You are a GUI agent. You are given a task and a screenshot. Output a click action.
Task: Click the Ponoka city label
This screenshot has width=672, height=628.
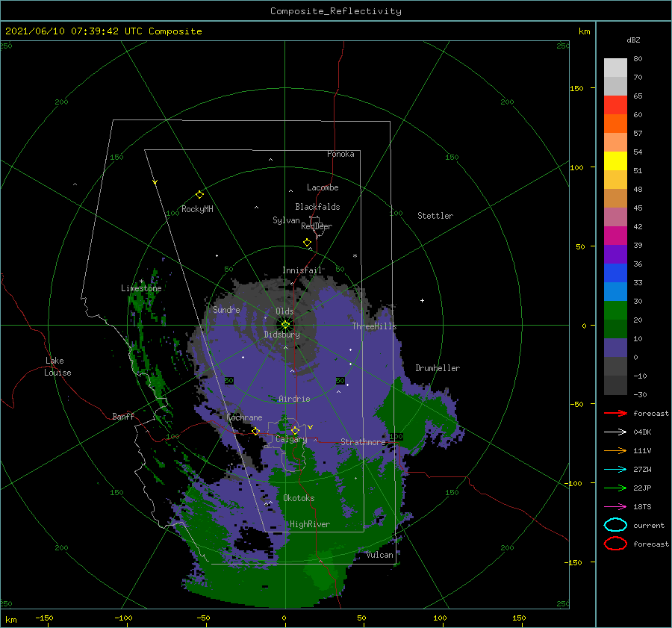(340, 154)
